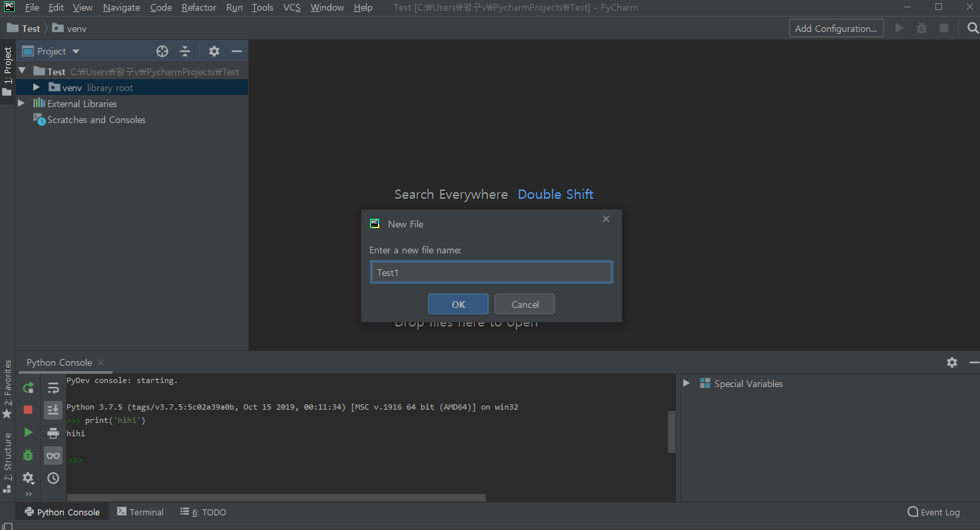This screenshot has height=530, width=980.
Task: Open the Window menu
Action: pos(327,7)
